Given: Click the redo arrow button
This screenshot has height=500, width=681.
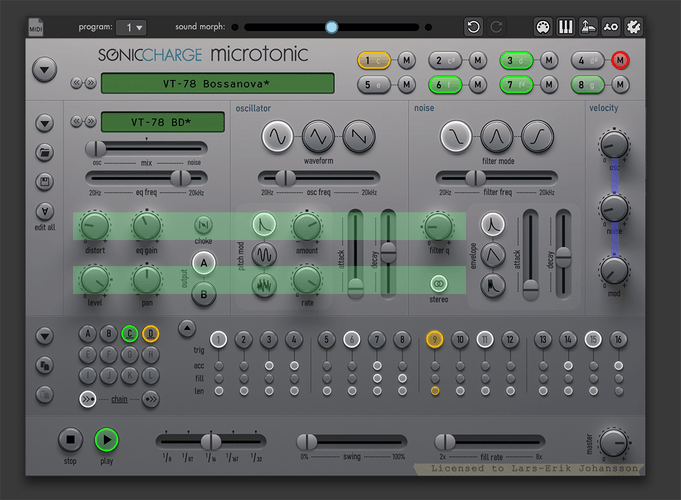Looking at the screenshot, I should pos(496,27).
